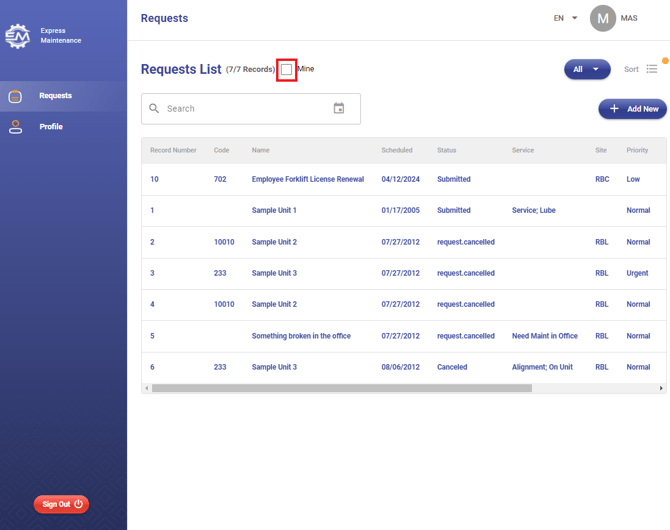Click the Add New button
This screenshot has width=670, height=530.
coord(633,109)
